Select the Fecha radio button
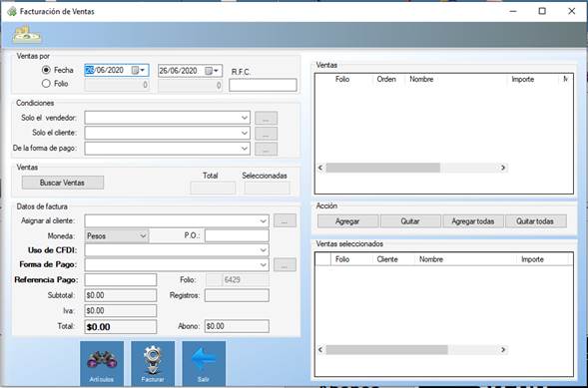Image resolution: width=588 pixels, height=388 pixels. click(x=46, y=70)
